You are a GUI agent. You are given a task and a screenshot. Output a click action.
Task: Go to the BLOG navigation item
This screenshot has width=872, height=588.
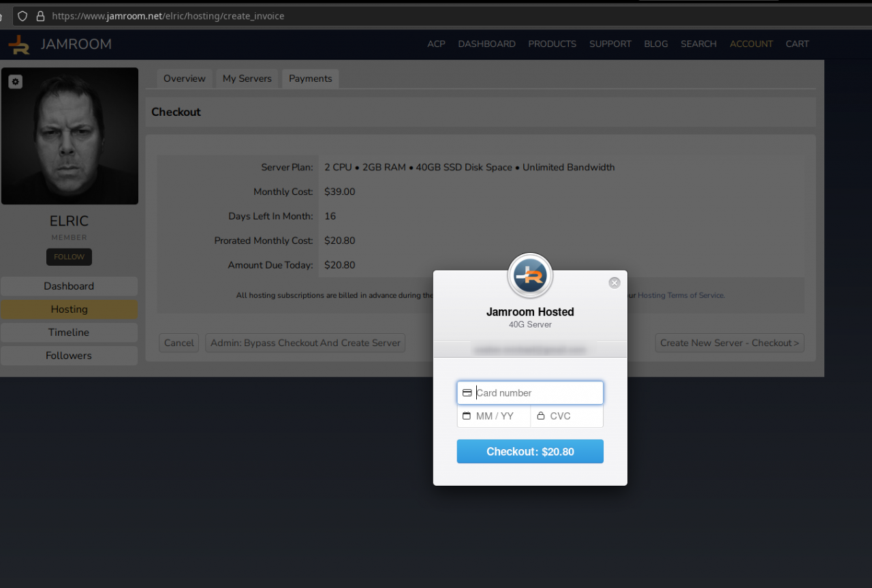656,44
